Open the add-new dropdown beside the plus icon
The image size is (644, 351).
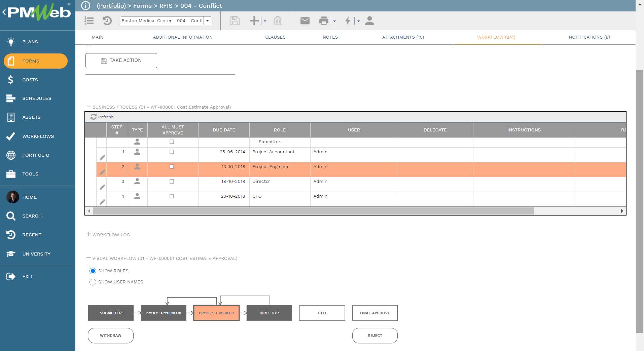(265, 21)
